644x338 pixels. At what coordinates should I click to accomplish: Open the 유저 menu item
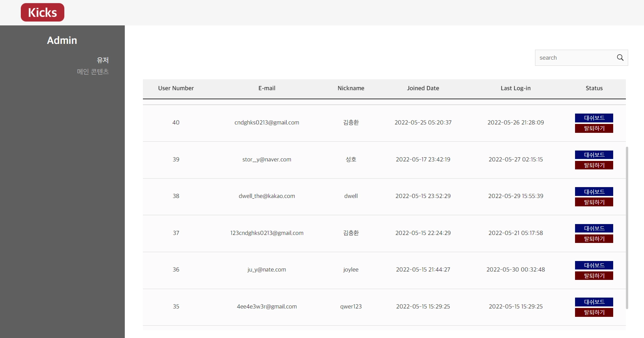[x=102, y=60]
